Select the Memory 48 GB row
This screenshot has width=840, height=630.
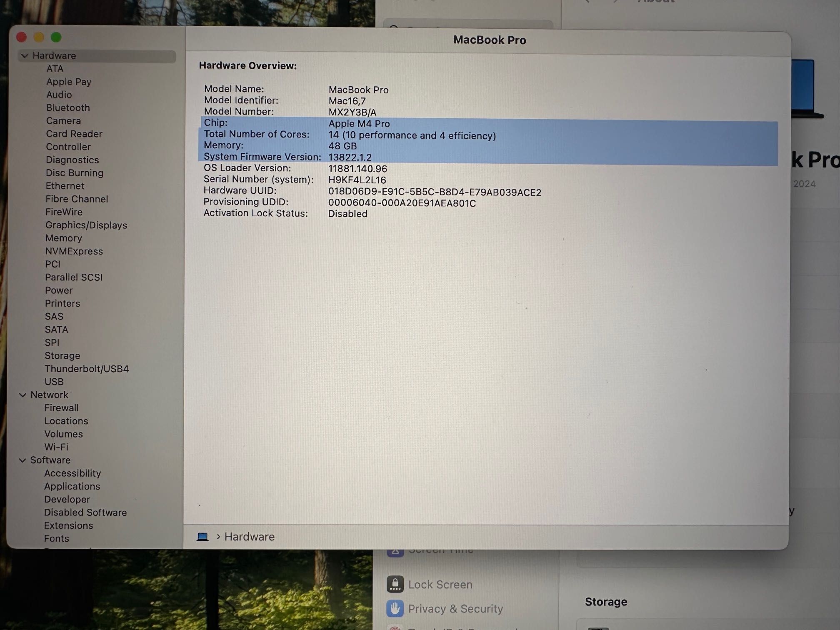click(x=488, y=146)
